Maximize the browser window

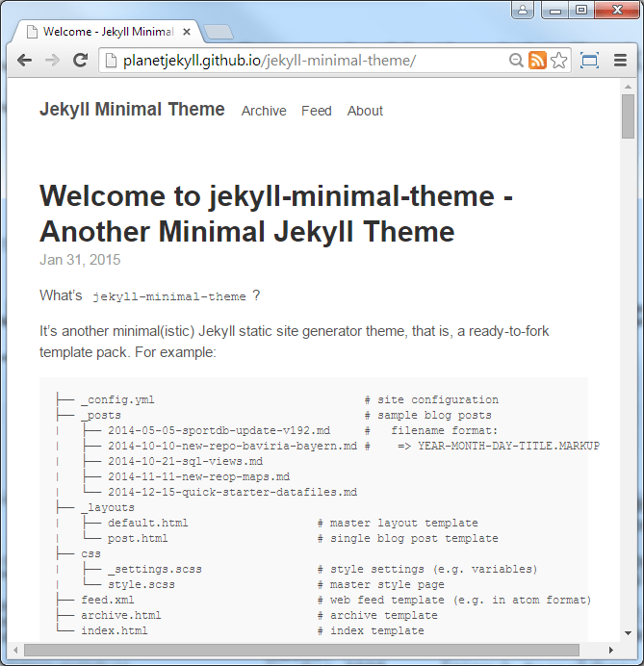(x=581, y=11)
